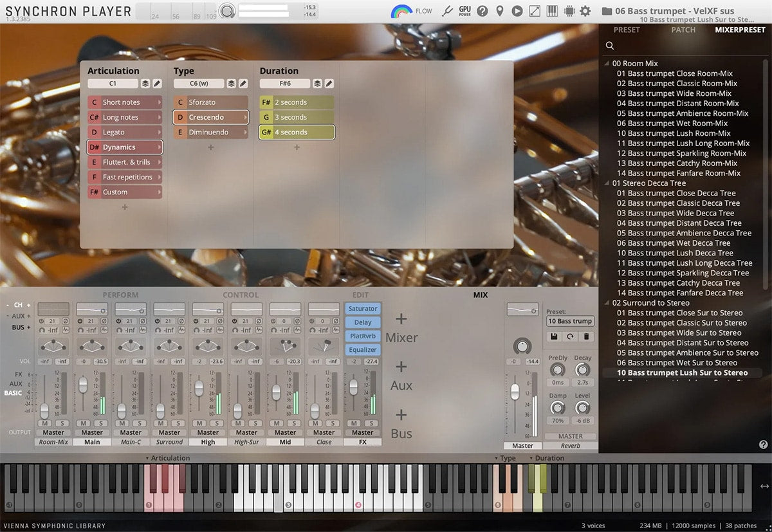Open the PERFORM tab
The width and height of the screenshot is (772, 532).
click(121, 295)
